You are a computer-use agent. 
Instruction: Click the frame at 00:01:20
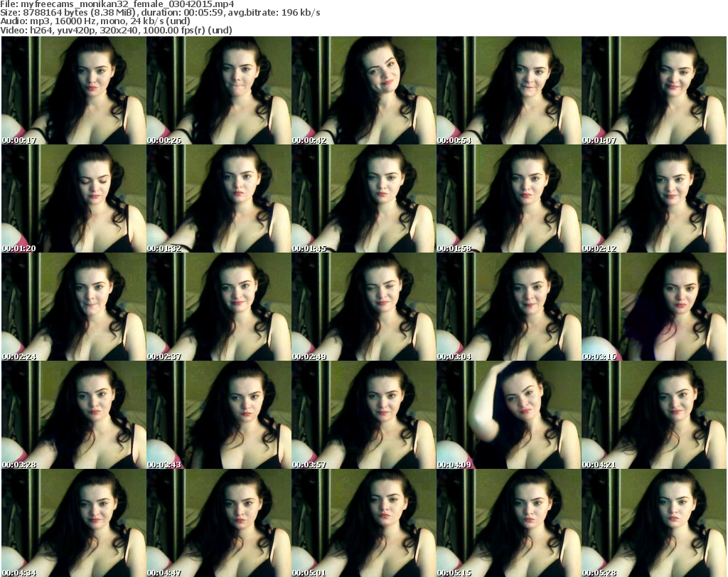[74, 199]
